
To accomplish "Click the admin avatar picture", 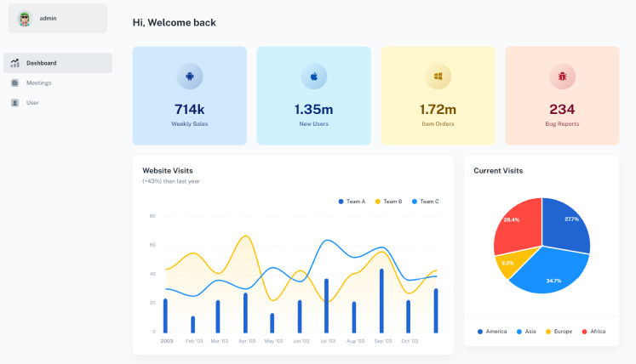I will click(25, 19).
